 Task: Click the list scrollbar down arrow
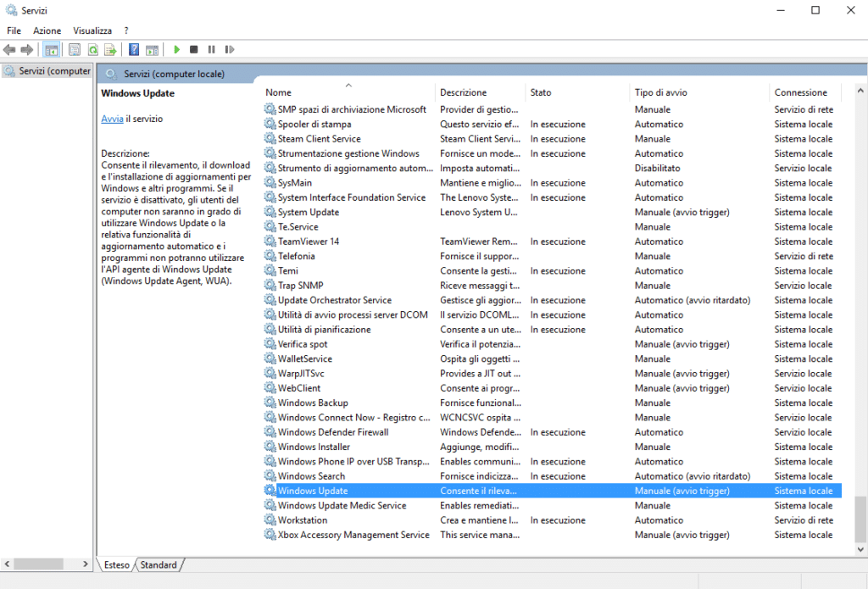click(x=860, y=550)
